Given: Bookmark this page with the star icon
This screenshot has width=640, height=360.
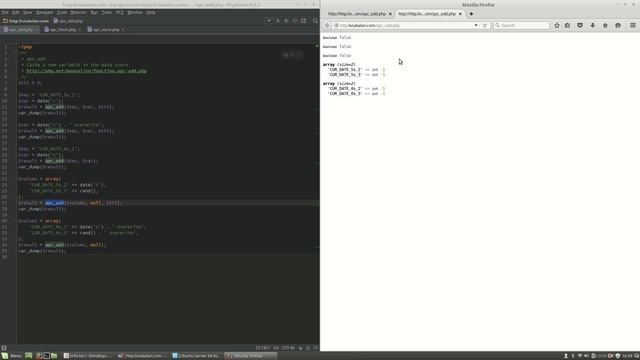Looking at the screenshot, I should pos(557,25).
